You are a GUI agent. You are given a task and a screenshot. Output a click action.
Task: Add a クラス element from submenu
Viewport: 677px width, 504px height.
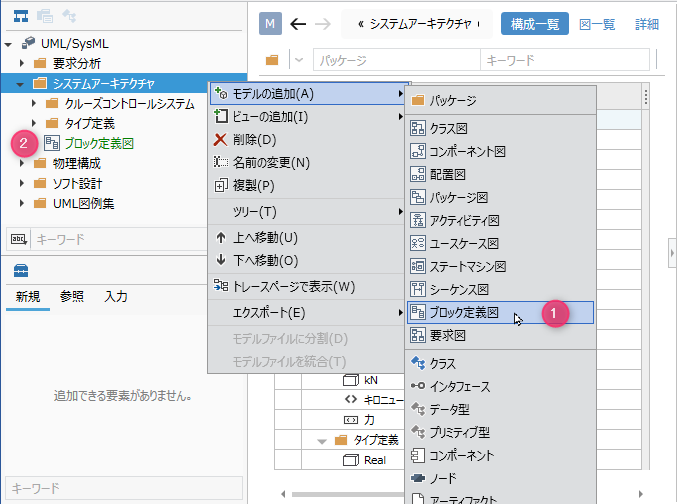pyautogui.click(x=501, y=363)
